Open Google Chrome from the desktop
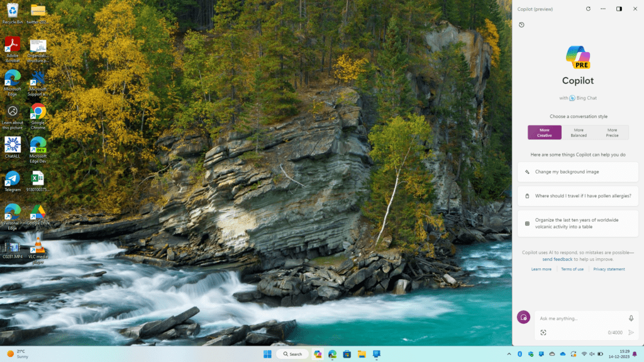This screenshot has height=362, width=644. click(38, 112)
